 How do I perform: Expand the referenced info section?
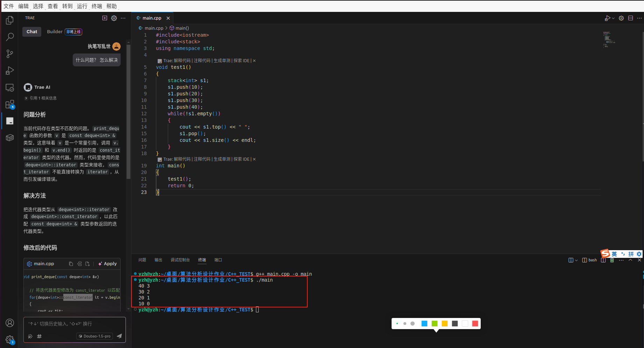pyautogui.click(x=40, y=98)
